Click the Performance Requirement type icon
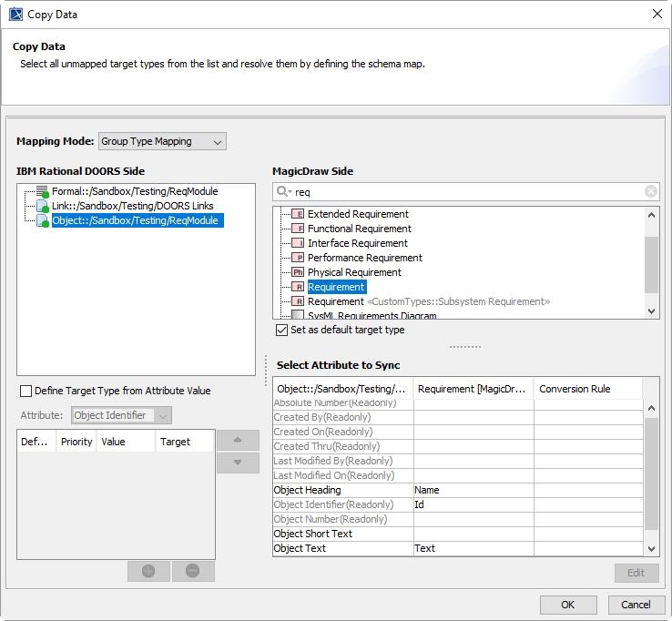This screenshot has height=621, width=672. 297,258
